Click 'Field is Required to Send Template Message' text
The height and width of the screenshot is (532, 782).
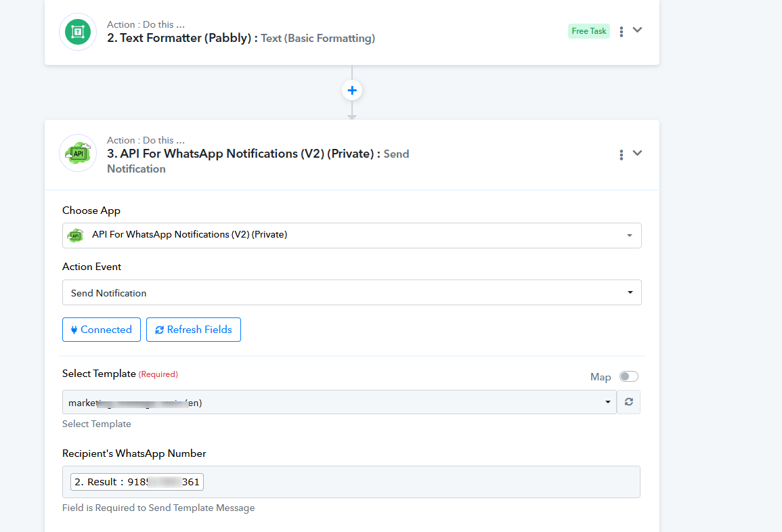(158, 508)
